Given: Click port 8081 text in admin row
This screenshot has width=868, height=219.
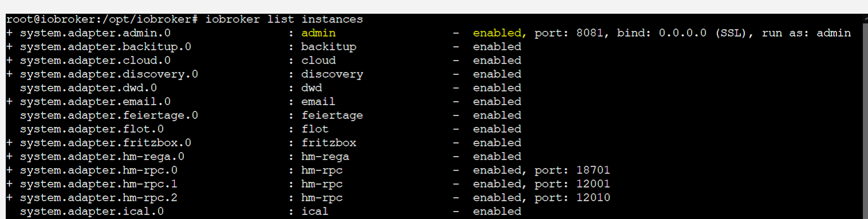Looking at the screenshot, I should pyautogui.click(x=572, y=33).
